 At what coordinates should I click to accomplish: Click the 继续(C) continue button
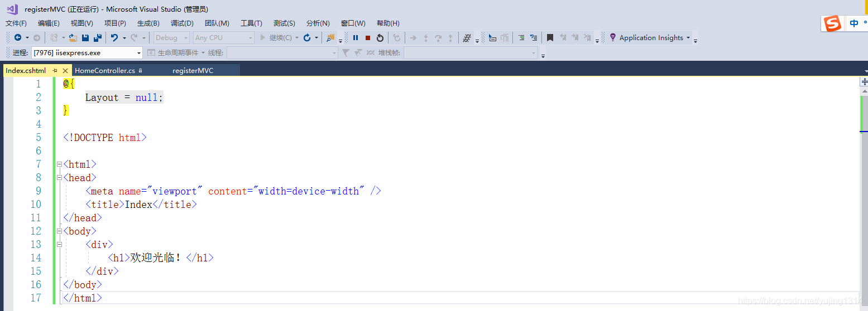click(276, 38)
